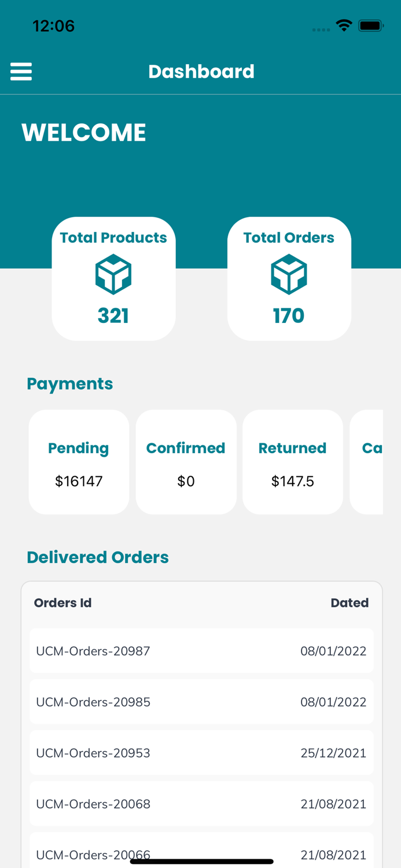This screenshot has width=401, height=868.
Task: Tap the battery status icon
Action: click(x=370, y=25)
